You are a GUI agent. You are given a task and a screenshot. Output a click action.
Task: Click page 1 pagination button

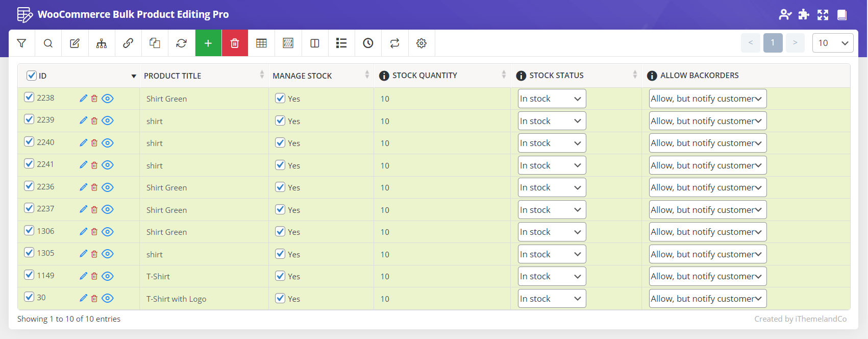773,43
